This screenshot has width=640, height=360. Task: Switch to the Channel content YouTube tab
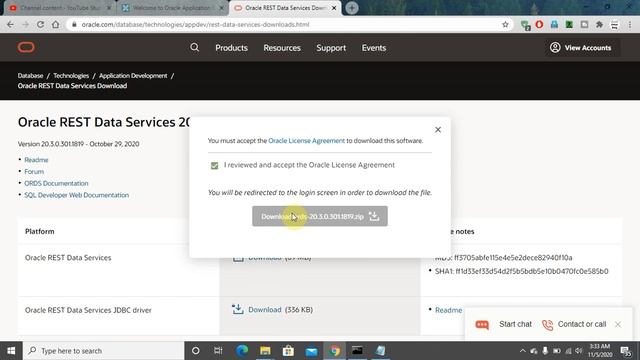pos(61,8)
